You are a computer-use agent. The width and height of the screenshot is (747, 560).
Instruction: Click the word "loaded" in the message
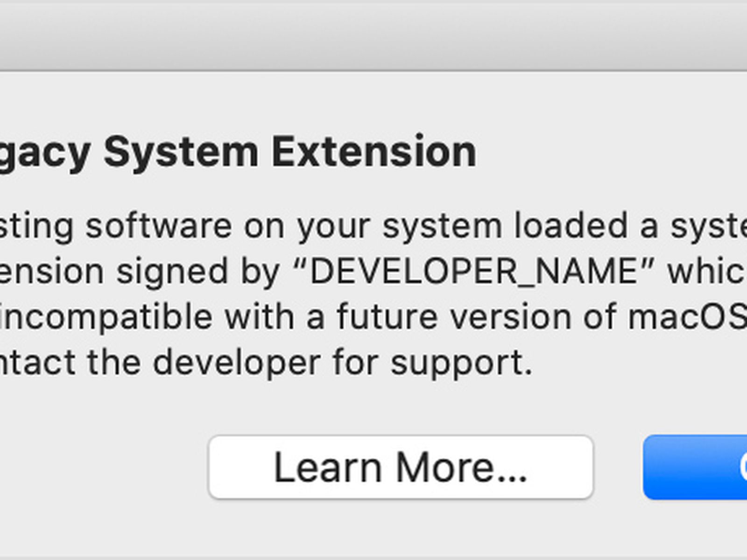pyautogui.click(x=571, y=226)
